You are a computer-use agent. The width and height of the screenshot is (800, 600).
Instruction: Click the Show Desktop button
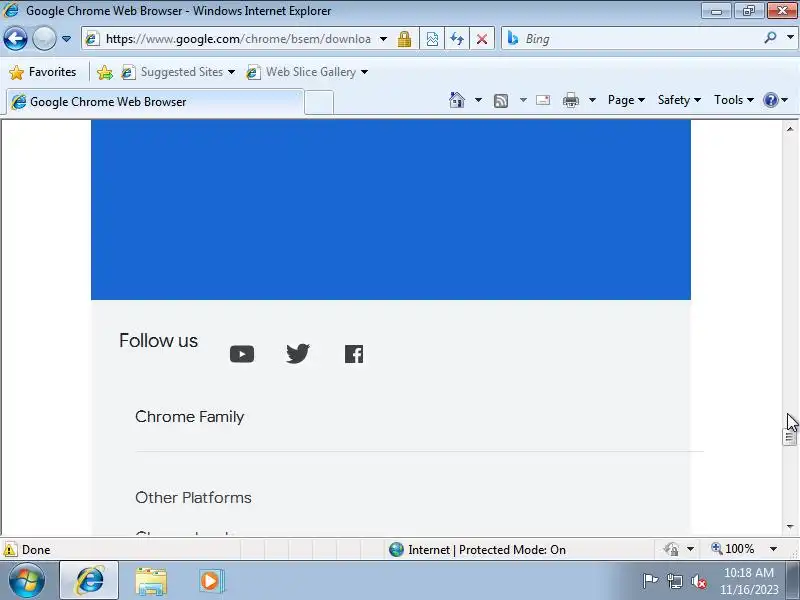pos(793,581)
